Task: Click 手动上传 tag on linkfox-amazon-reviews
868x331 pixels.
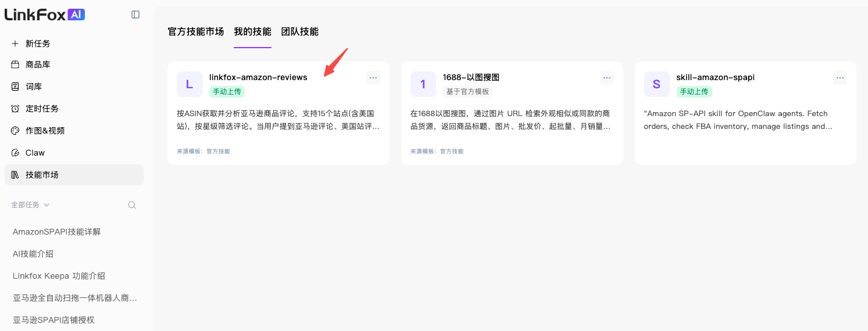Action: (x=227, y=92)
